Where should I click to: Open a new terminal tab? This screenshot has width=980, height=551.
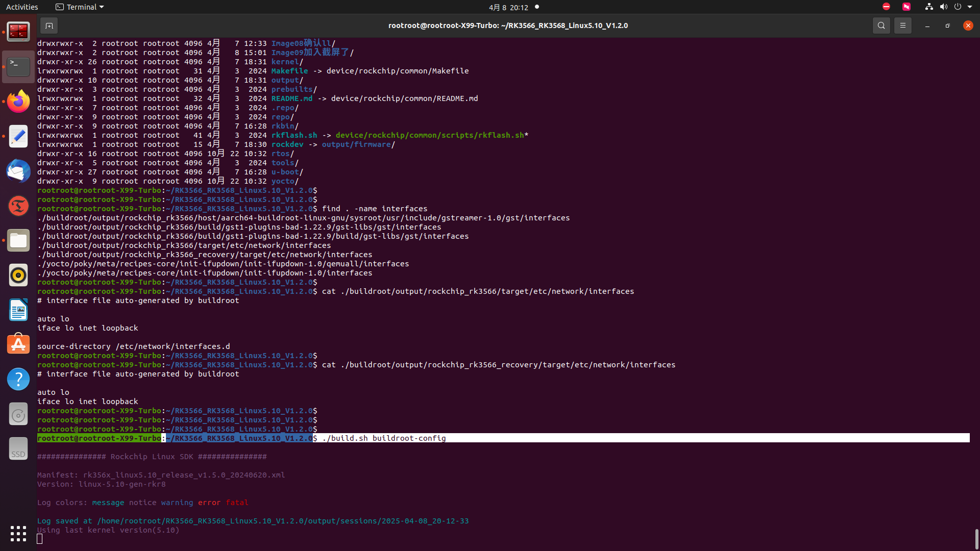coord(49,26)
